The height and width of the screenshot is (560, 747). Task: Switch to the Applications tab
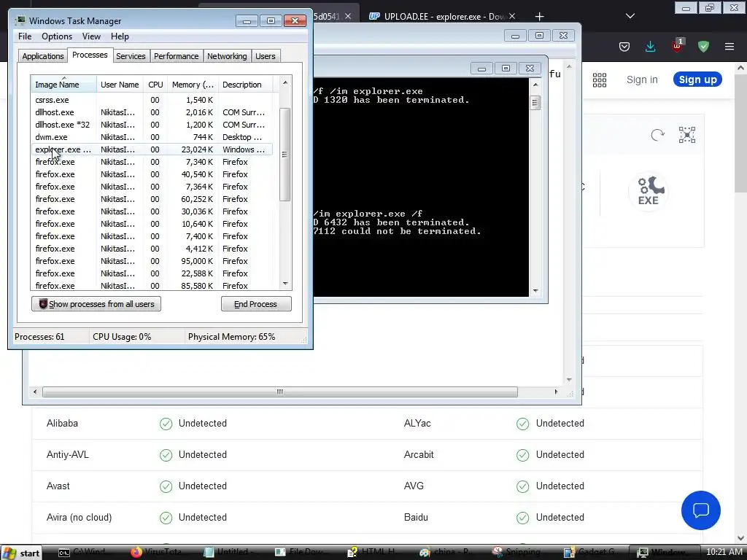[43, 56]
